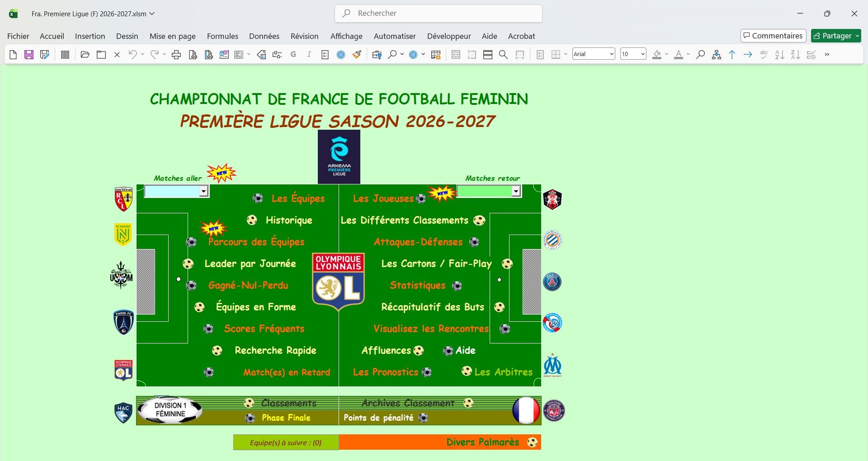Click the Olympique de Marseille crest
The height and width of the screenshot is (461, 868).
click(552, 366)
